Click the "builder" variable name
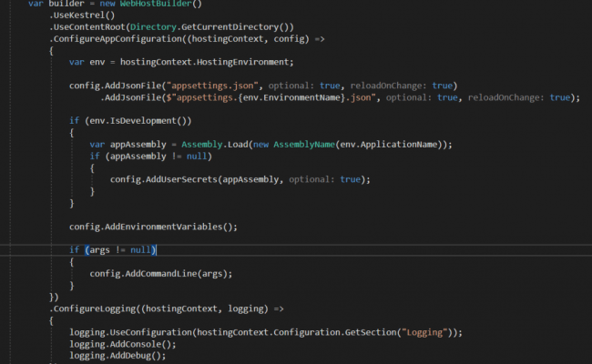592x364 pixels. point(66,4)
